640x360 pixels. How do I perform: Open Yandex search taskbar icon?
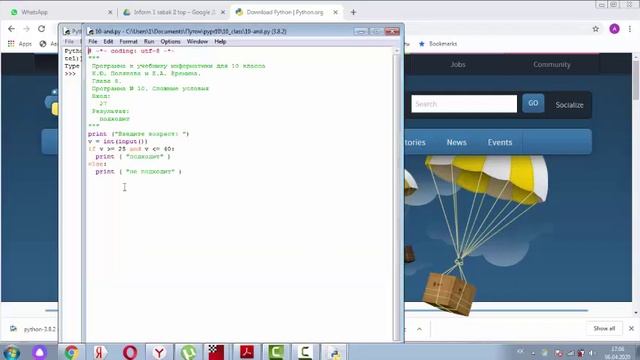pyautogui.click(x=100, y=352)
